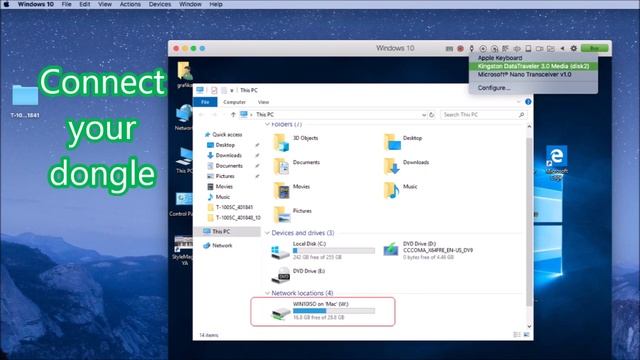Viewport: 640px width, 360px height.
Task: Select the Music folder in main pane
Action: pyautogui.click(x=401, y=190)
